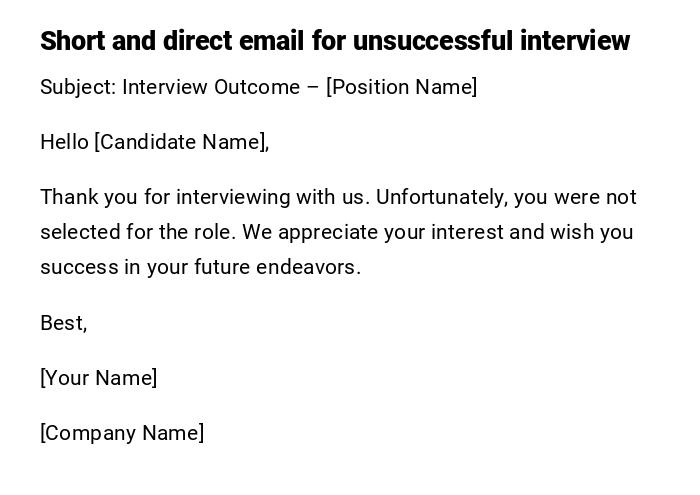This screenshot has width=700, height=495.
Task: Select the '[Company Name]' placeholder
Action: point(122,433)
